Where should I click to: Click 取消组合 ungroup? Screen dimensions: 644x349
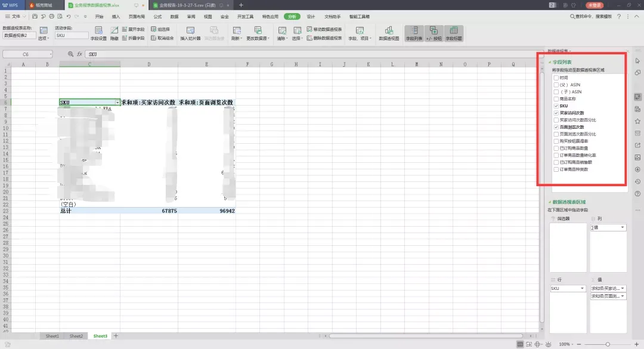point(162,38)
